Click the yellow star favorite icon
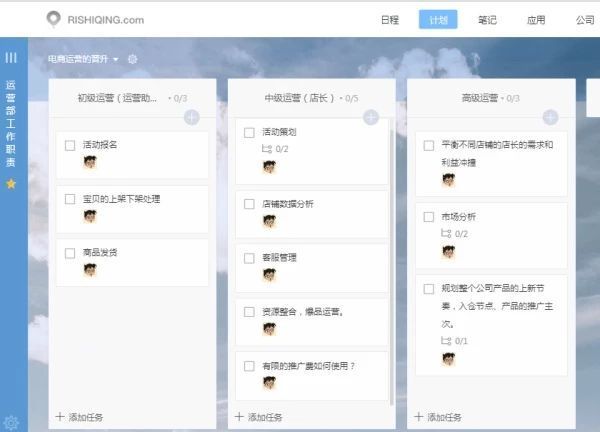This screenshot has height=432, width=600. pos(11,184)
